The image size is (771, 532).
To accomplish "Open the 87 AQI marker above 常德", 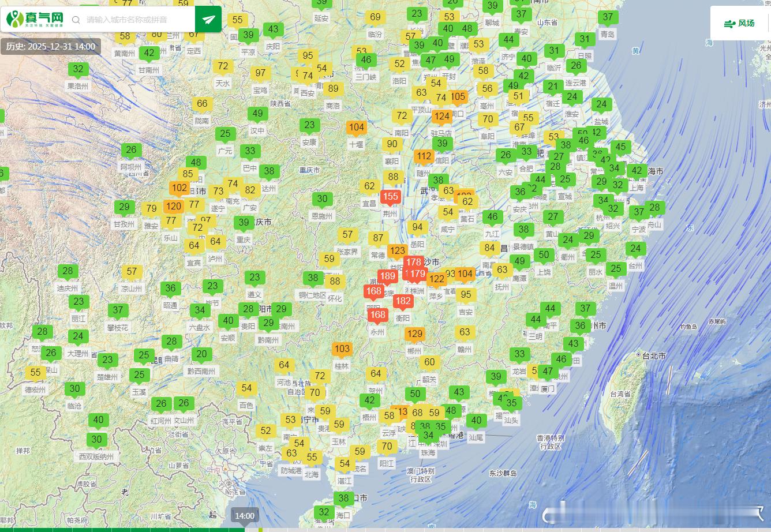I will click(x=378, y=238).
